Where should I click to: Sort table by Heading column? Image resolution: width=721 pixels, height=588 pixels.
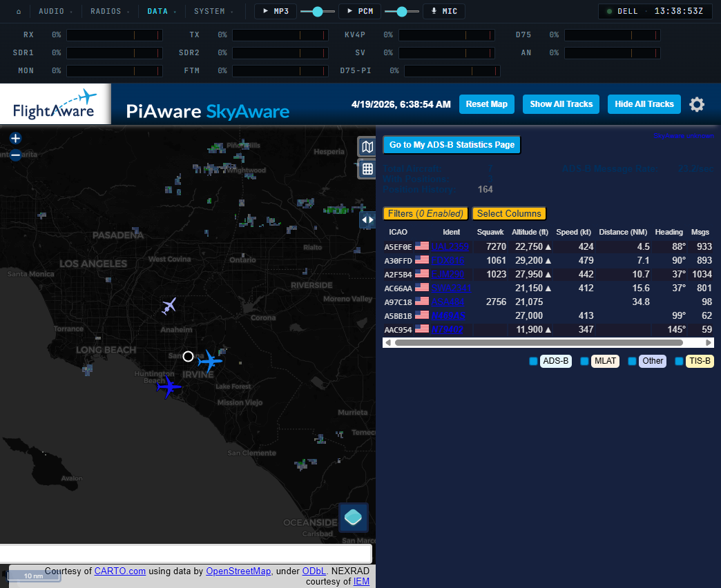(669, 232)
